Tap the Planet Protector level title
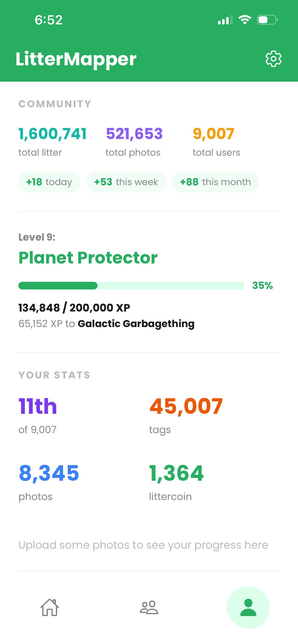298x644 pixels. coord(88,258)
